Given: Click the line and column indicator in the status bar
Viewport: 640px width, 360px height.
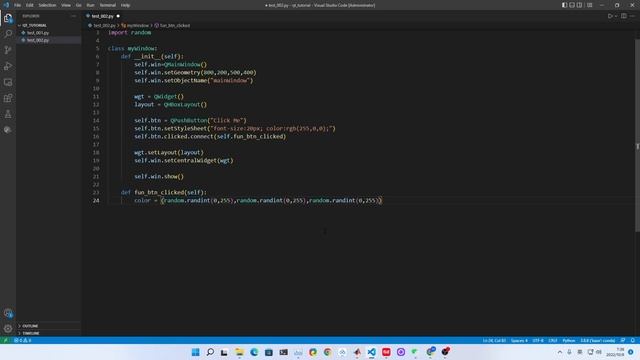Looking at the screenshot, I should coord(494,340).
